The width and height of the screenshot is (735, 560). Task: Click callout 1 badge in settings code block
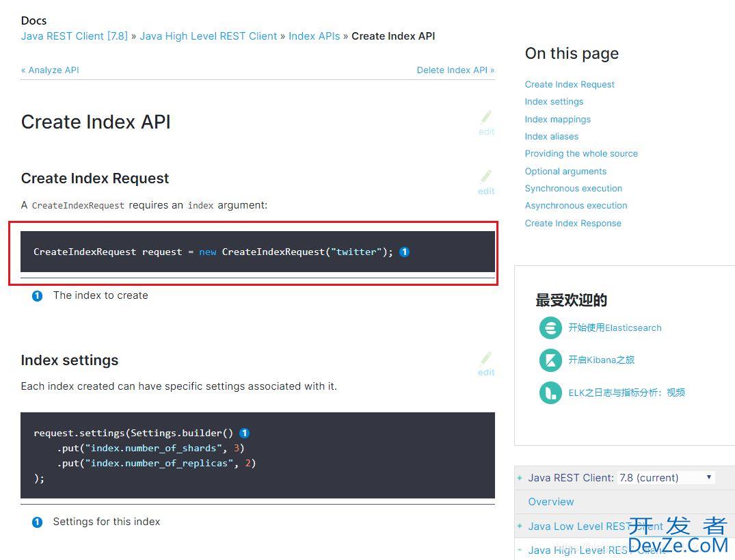pyautogui.click(x=244, y=433)
